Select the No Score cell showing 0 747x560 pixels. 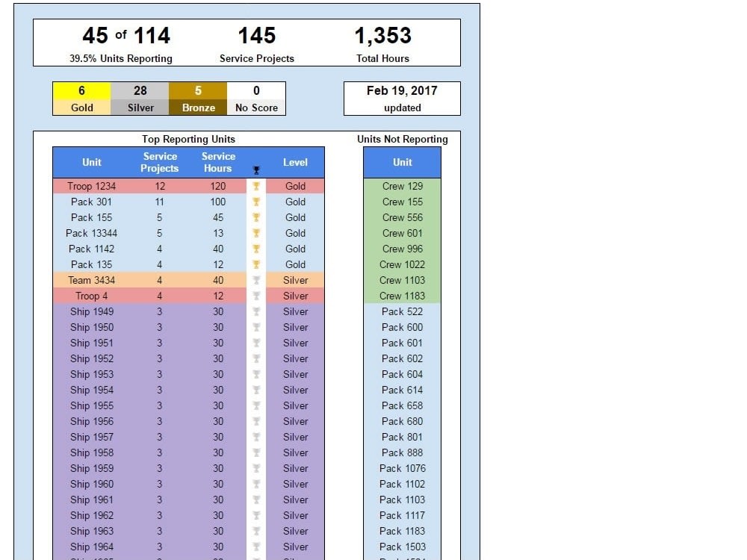point(256,90)
